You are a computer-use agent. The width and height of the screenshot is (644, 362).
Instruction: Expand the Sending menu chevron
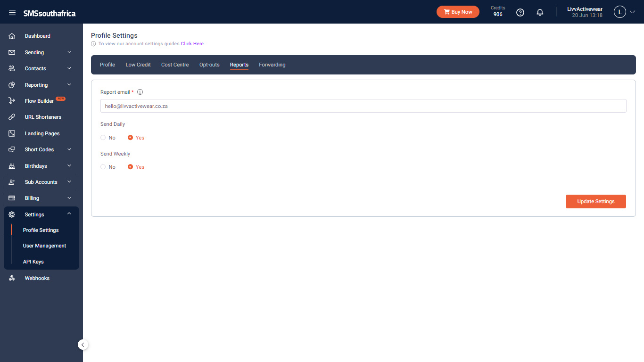[69, 52]
